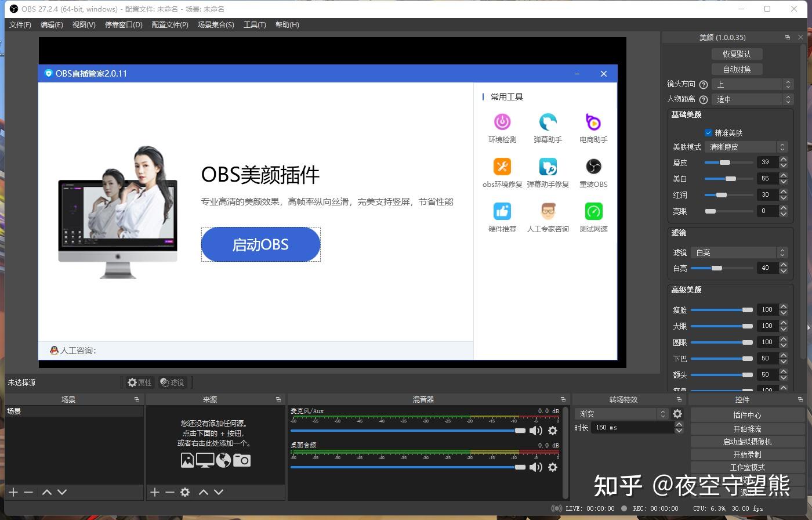Add a new source with the plus icon
The height and width of the screenshot is (520, 812).
[155, 492]
